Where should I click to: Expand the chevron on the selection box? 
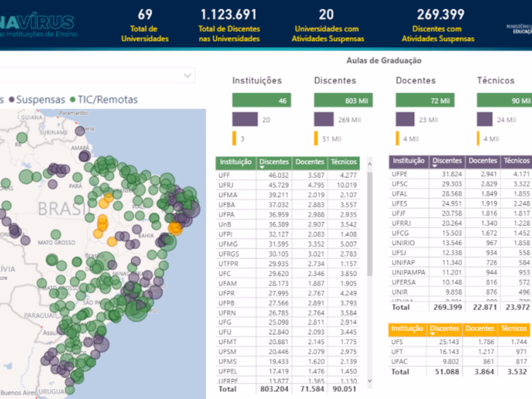click(x=187, y=75)
